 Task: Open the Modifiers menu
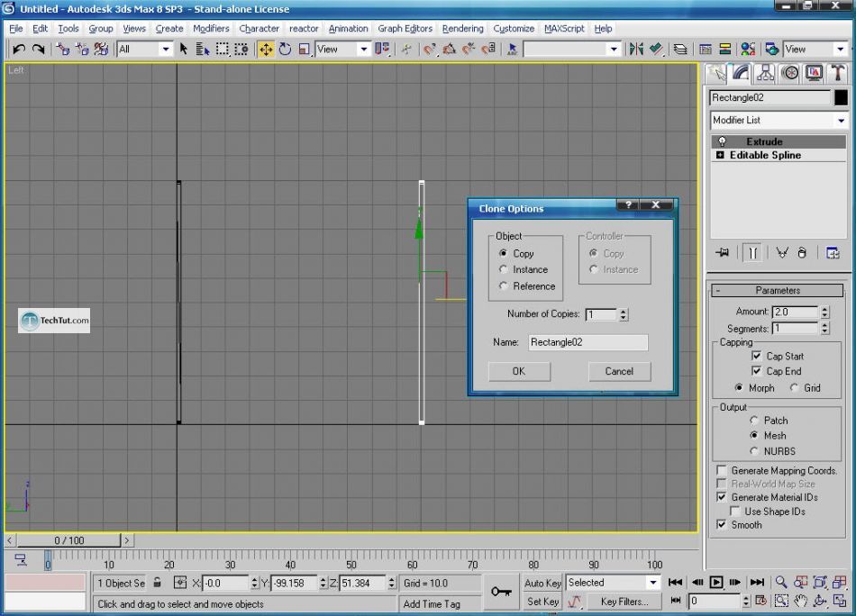(x=211, y=29)
